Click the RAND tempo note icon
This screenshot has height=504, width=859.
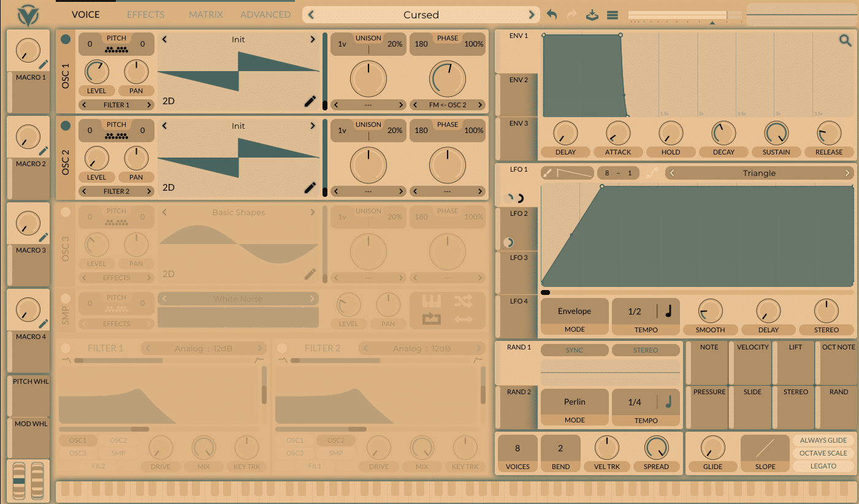(x=668, y=402)
